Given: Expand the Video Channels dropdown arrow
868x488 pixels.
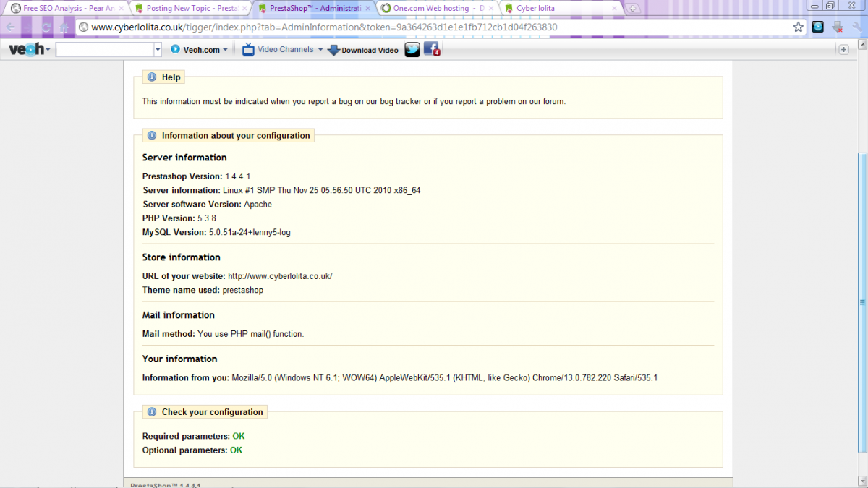Looking at the screenshot, I should [320, 50].
